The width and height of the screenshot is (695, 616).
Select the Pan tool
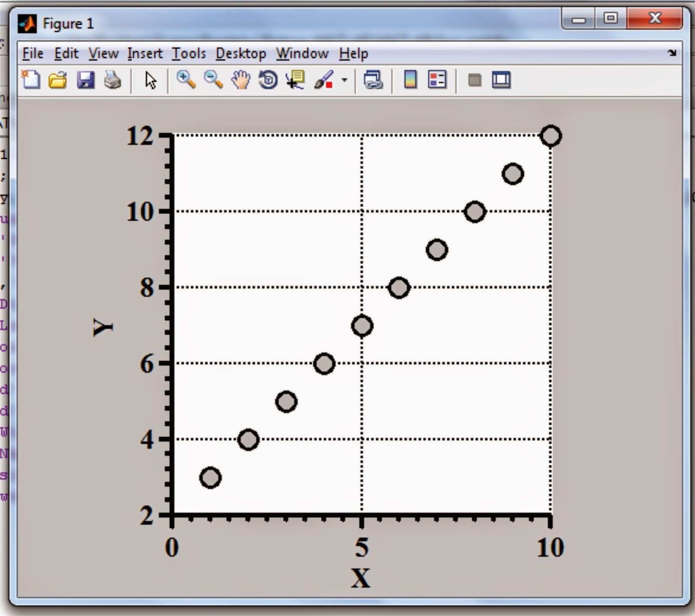[239, 80]
